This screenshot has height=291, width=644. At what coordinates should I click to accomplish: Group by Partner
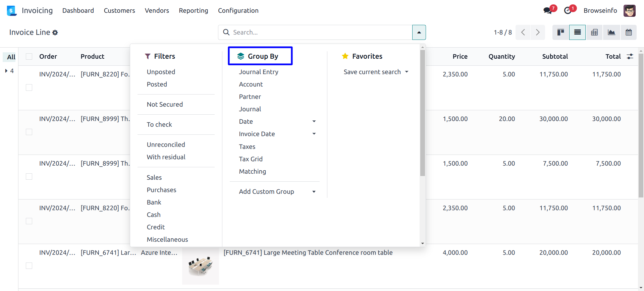coord(250,97)
